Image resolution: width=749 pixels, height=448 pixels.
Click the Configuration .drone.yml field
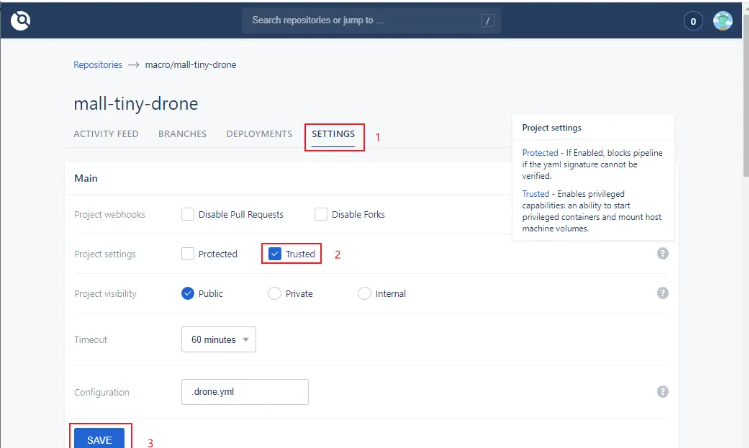tap(245, 392)
